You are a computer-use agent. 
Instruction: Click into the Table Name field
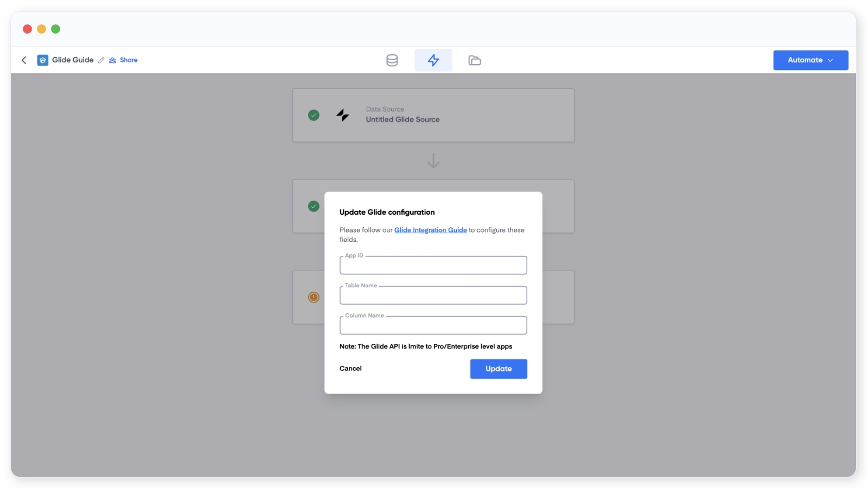pos(433,296)
